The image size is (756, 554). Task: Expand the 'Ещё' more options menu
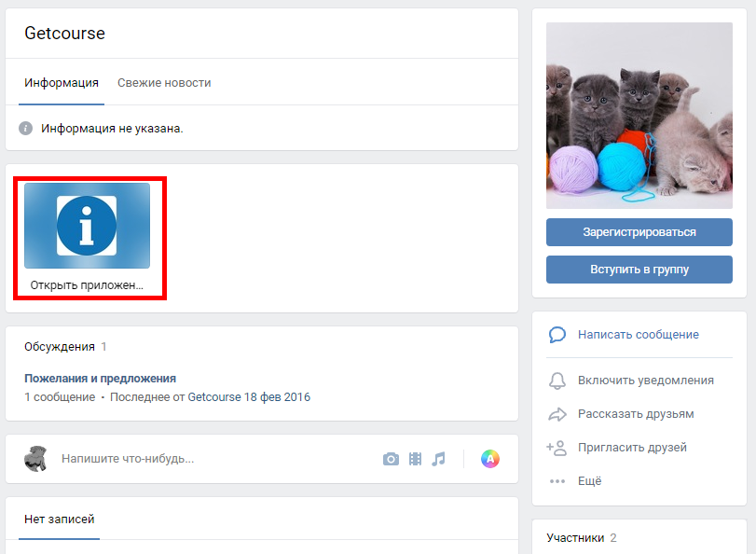coord(589,481)
